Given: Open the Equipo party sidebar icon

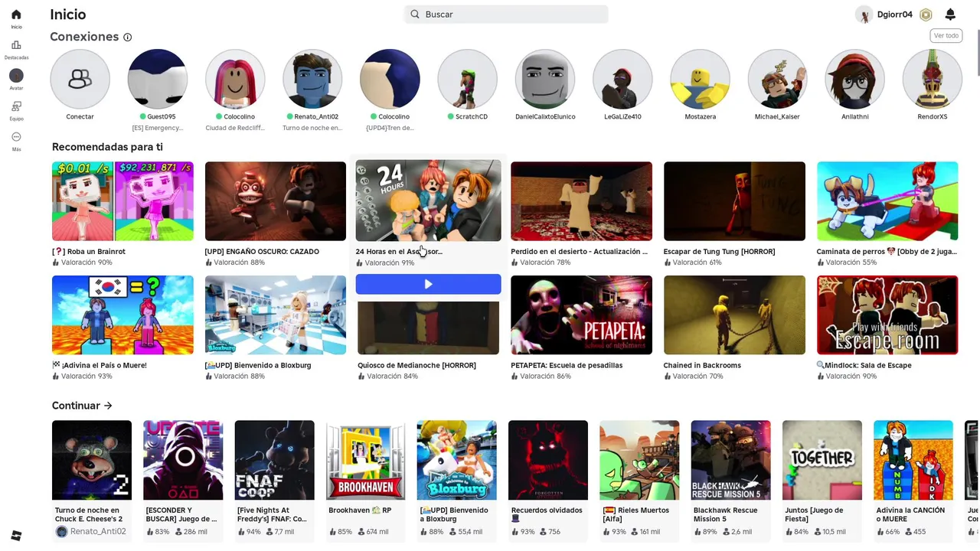Looking at the screenshot, I should pyautogui.click(x=16, y=106).
